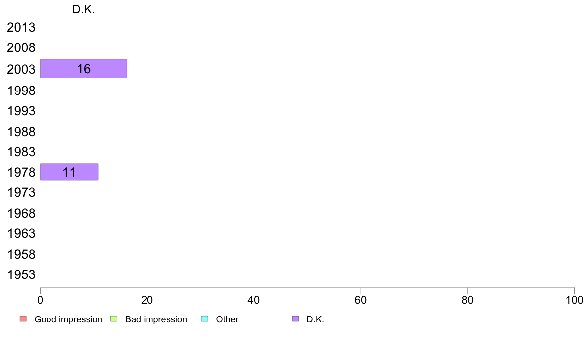This screenshot has height=364, width=588.
Task: Select the 1978 bar showing 11
Action: 69,172
